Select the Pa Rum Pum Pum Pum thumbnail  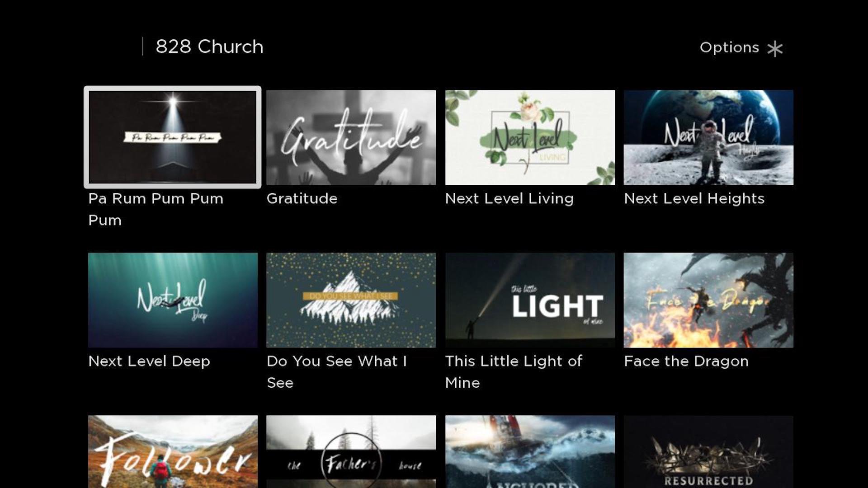tap(173, 137)
